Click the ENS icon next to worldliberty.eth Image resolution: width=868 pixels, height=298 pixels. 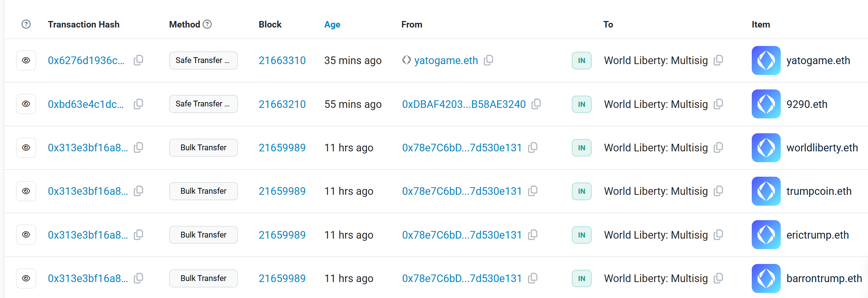pos(766,148)
